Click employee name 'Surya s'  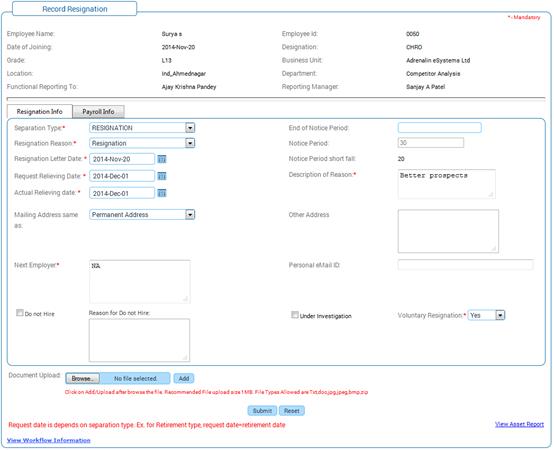[x=172, y=34]
